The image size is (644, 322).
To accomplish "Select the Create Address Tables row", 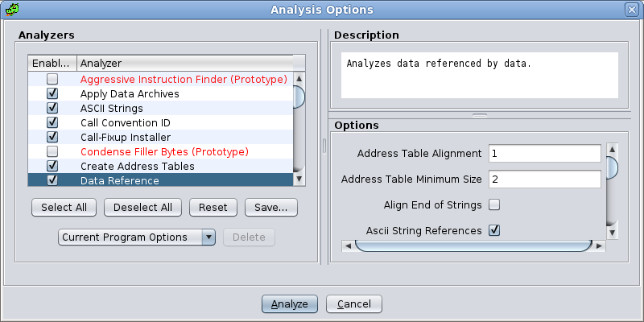I will coord(137,167).
